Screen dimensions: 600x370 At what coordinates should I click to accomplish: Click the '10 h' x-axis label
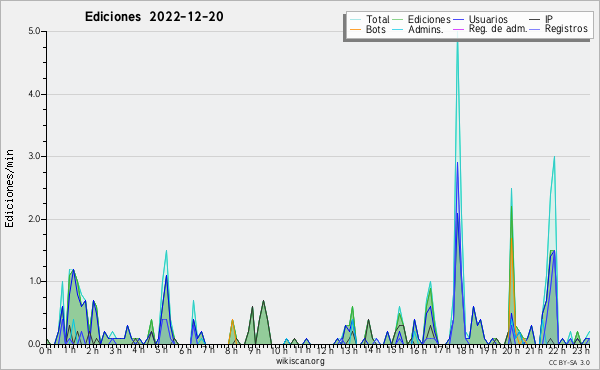(279, 351)
